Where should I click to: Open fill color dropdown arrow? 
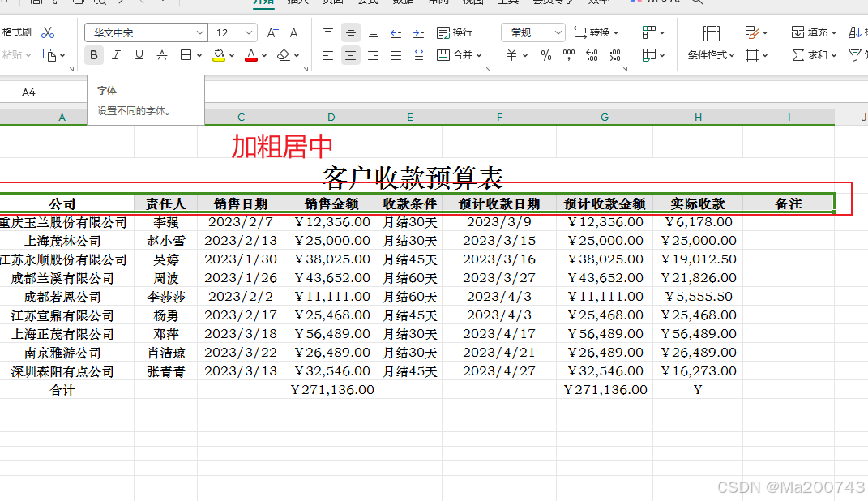pos(232,55)
